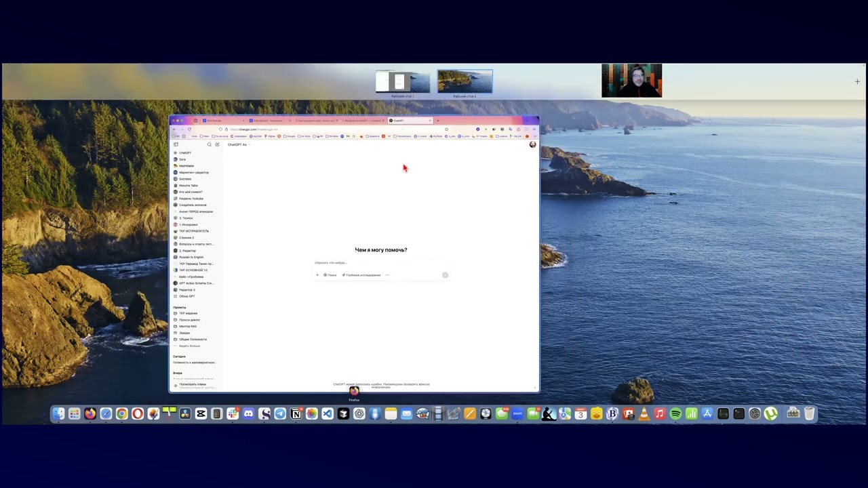
Task: Click the round send button in composer
Action: 446,275
